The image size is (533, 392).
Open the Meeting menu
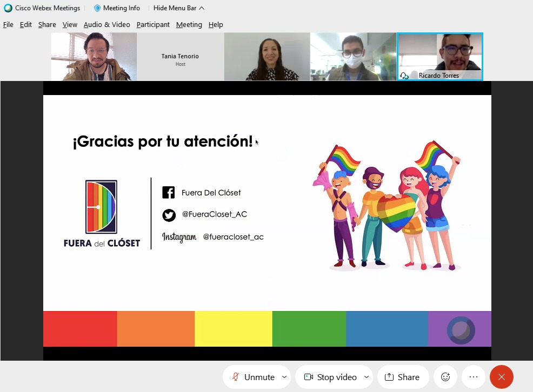point(189,24)
